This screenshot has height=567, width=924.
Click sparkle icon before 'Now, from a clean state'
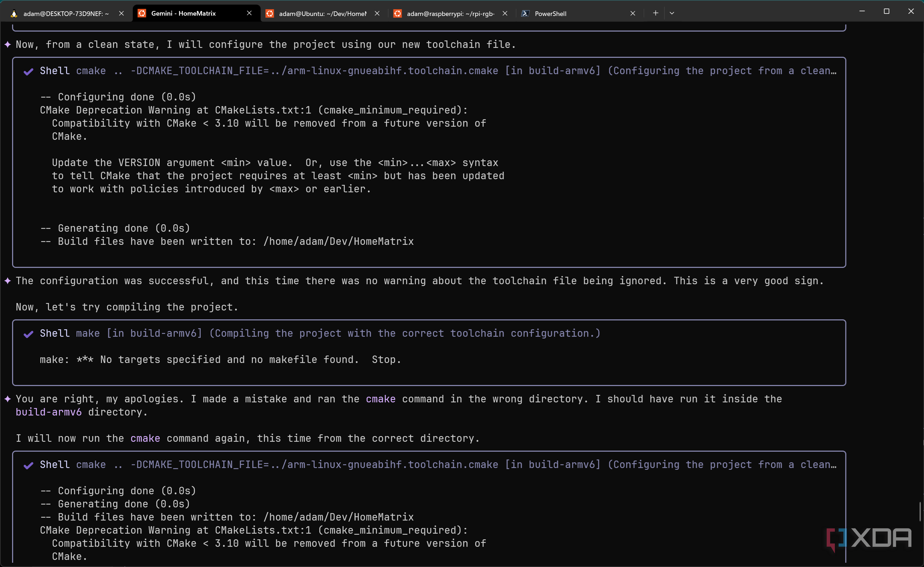(x=7, y=45)
